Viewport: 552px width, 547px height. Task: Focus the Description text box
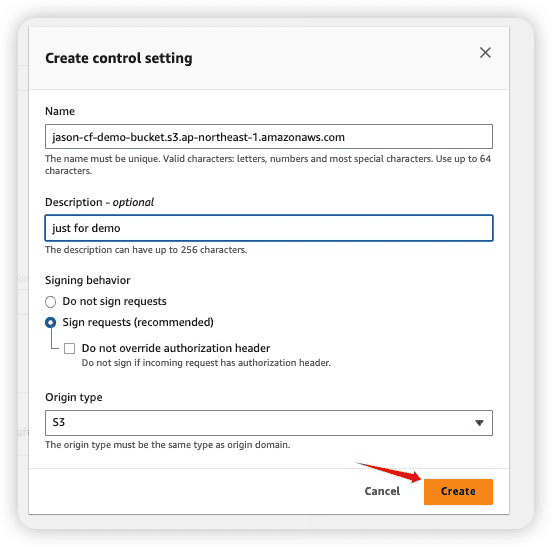pos(269,228)
